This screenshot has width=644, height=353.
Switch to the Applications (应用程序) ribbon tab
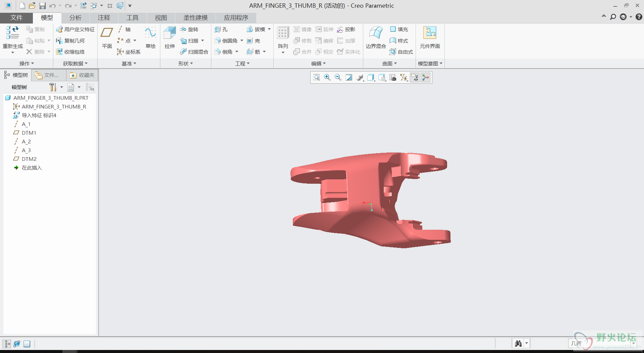[x=236, y=18]
